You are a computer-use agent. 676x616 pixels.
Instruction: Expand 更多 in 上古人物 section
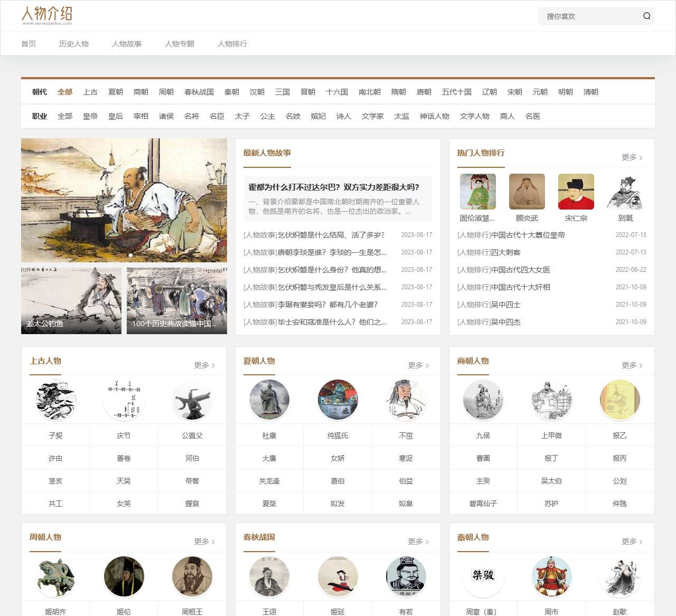204,365
